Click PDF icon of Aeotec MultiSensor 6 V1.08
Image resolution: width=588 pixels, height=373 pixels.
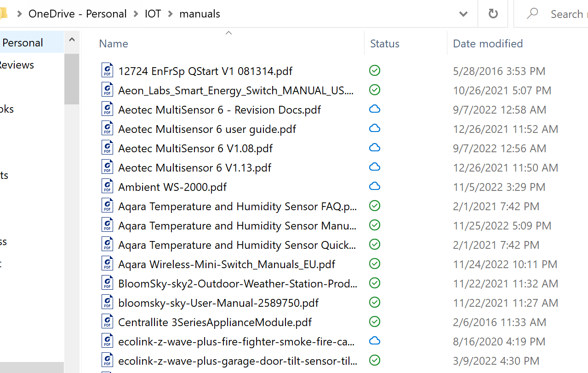click(107, 148)
